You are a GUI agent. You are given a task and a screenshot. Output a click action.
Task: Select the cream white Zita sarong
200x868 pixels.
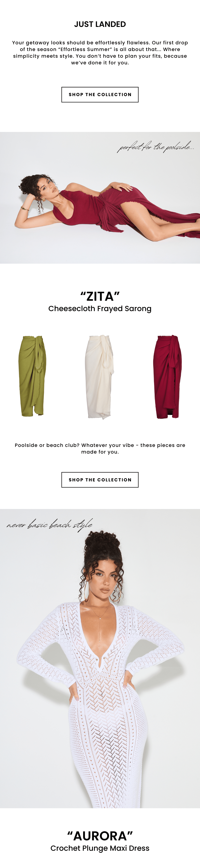pyautogui.click(x=100, y=377)
